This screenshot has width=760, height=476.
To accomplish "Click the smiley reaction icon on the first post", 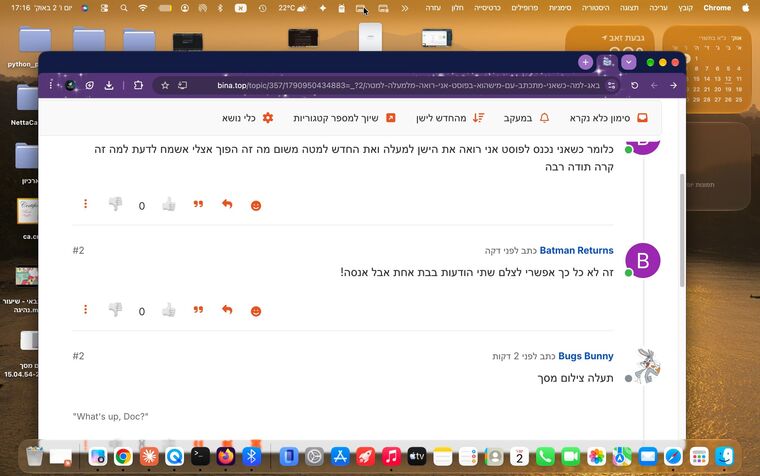I will point(256,206).
